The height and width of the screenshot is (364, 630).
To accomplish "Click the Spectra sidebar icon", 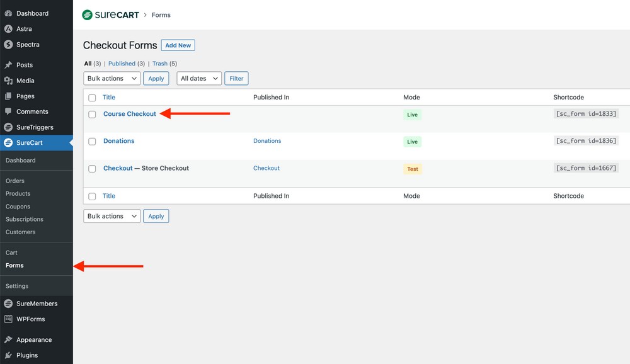I will (x=8, y=45).
